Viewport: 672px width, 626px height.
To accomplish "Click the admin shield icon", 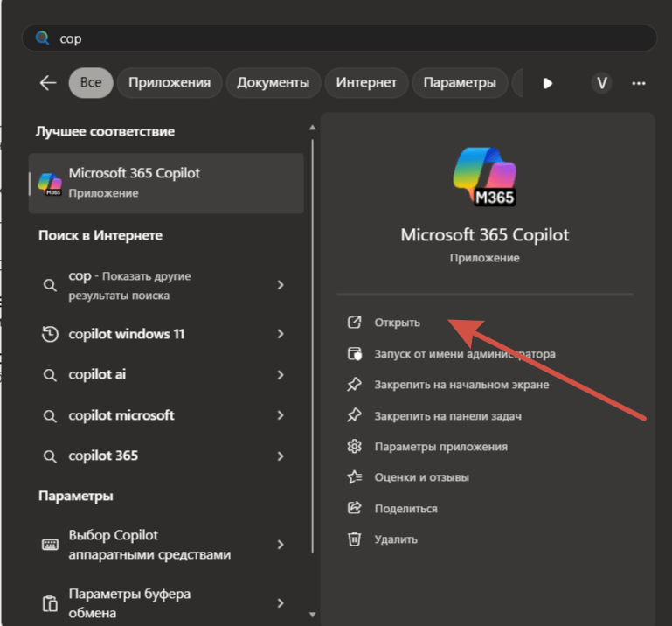I will [x=354, y=354].
